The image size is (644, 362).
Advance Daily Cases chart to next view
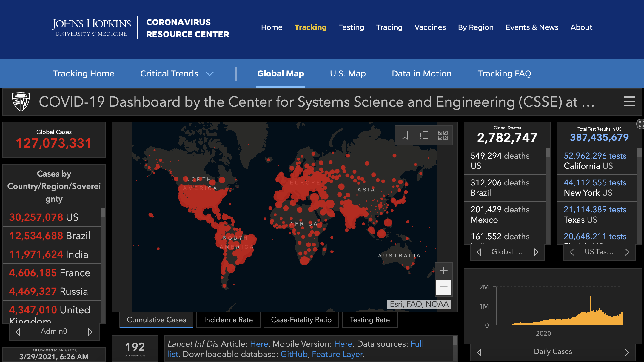click(627, 352)
